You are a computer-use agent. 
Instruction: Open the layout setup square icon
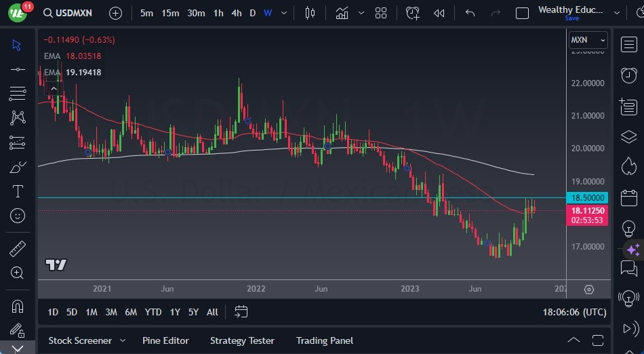tap(522, 13)
